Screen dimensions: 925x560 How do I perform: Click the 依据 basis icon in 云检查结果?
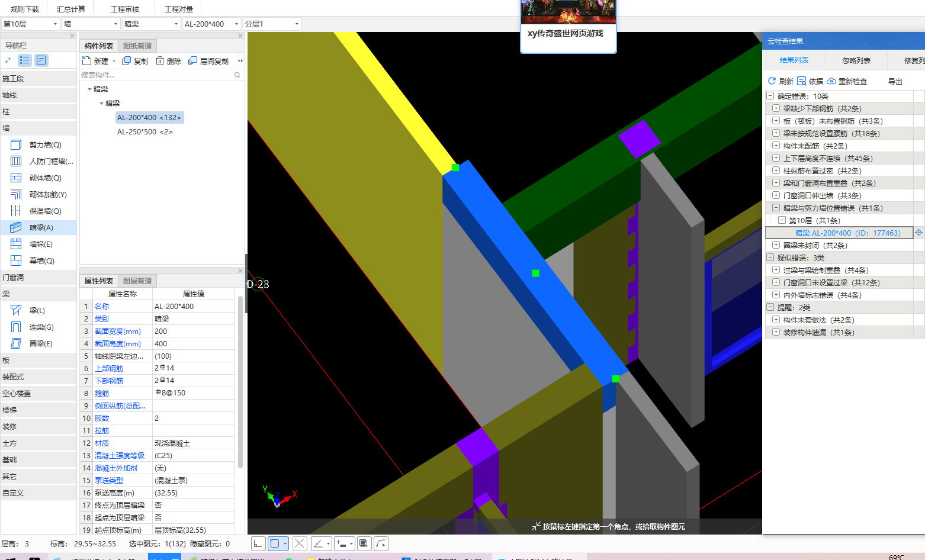pos(801,81)
